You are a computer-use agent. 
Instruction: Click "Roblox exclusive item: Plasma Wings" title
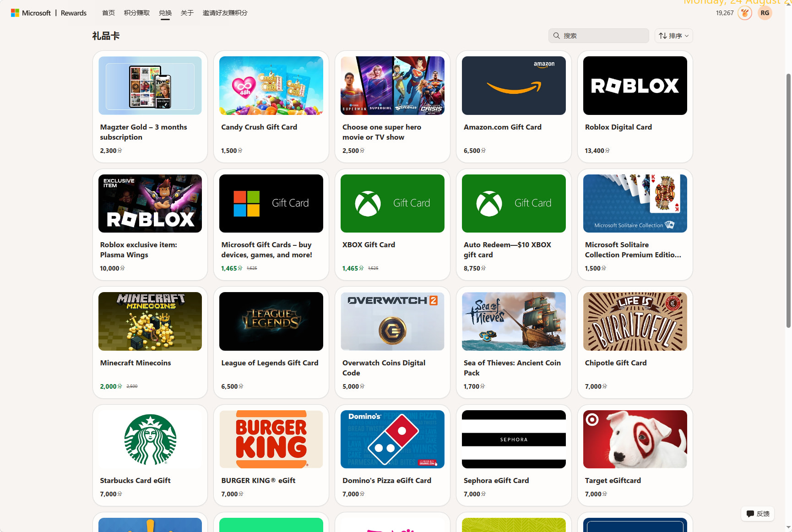139,250
